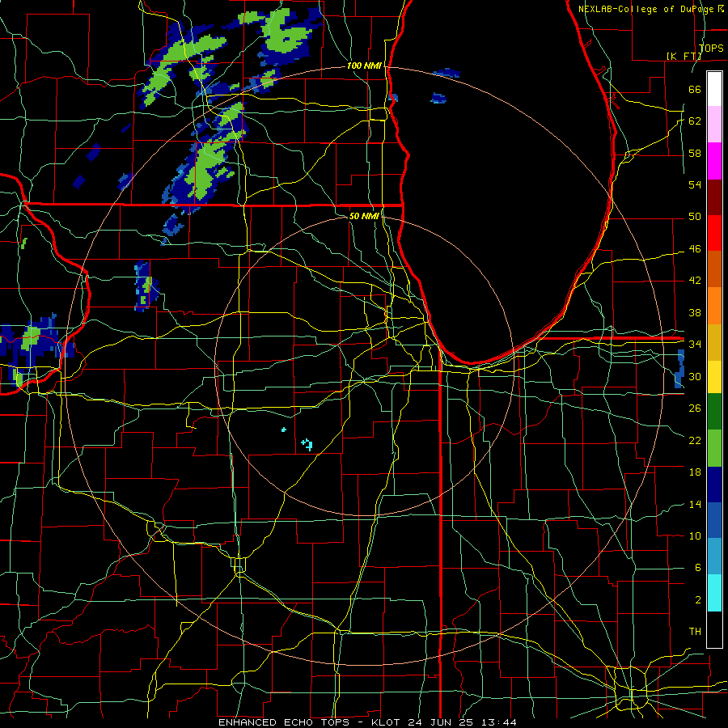Click the yellow legend color block

(x=714, y=376)
